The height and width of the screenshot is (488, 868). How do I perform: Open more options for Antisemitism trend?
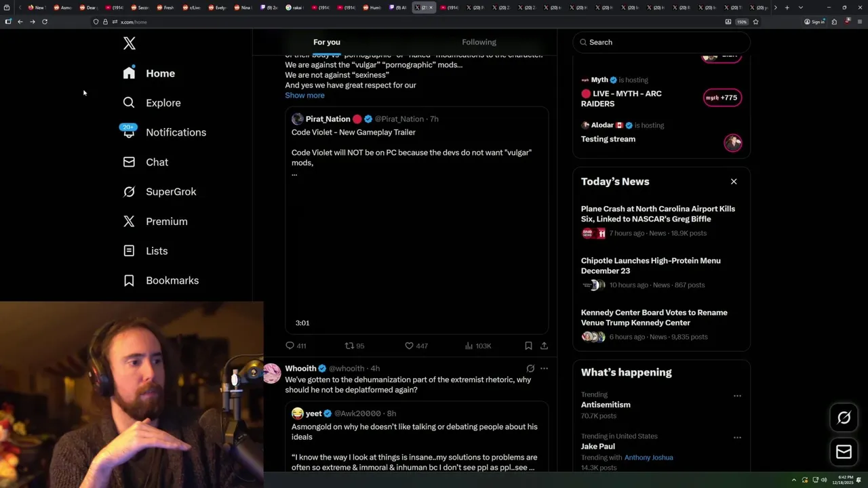coord(737,396)
